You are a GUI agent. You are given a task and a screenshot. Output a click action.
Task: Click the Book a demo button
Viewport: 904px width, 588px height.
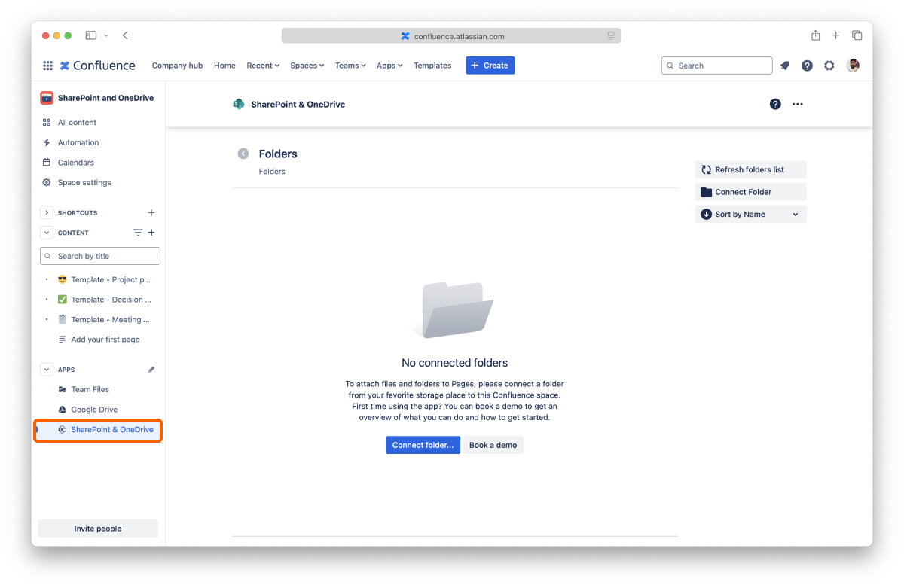pyautogui.click(x=493, y=445)
